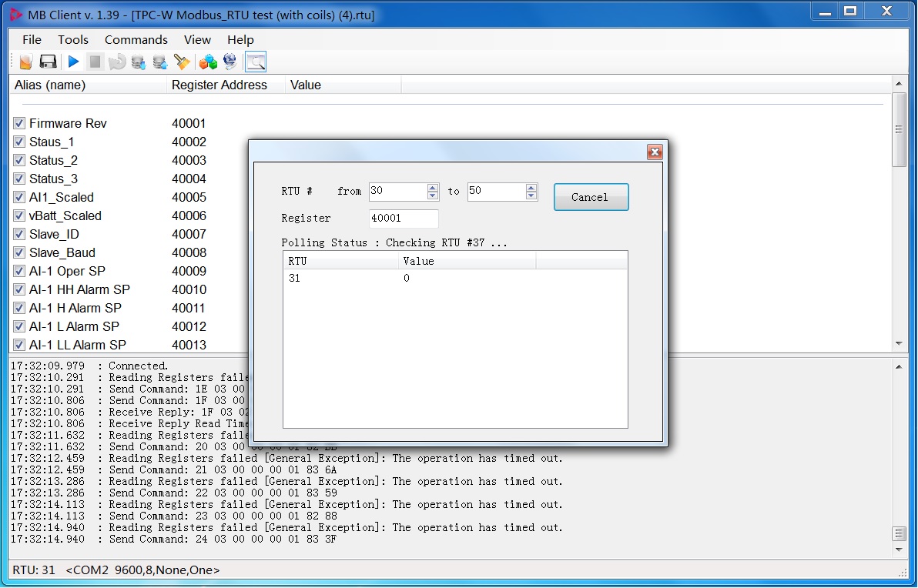918x588 pixels.
Task: Toggle the Slave_ID checkbox
Action: [19, 234]
